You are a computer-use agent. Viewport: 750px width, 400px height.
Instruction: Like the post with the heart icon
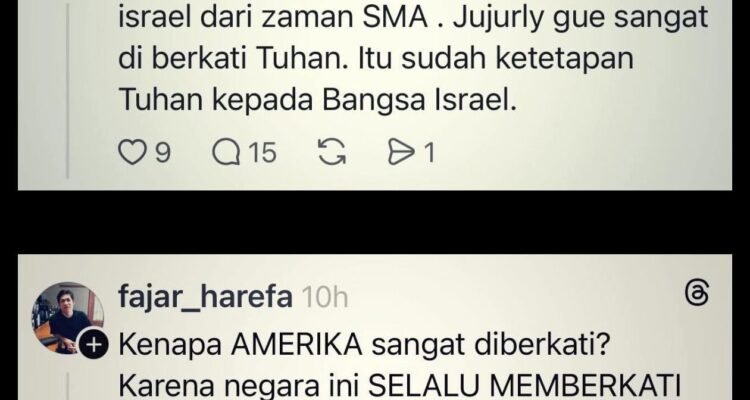[132, 154]
